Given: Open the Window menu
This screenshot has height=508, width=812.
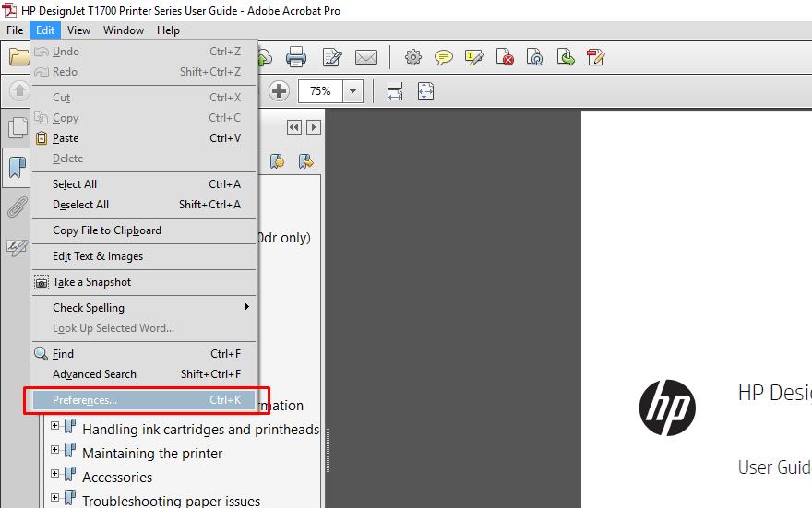Looking at the screenshot, I should (x=124, y=30).
